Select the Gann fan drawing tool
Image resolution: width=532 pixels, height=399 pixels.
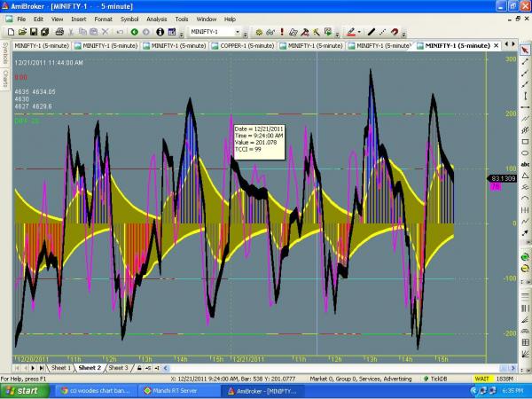click(x=525, y=354)
